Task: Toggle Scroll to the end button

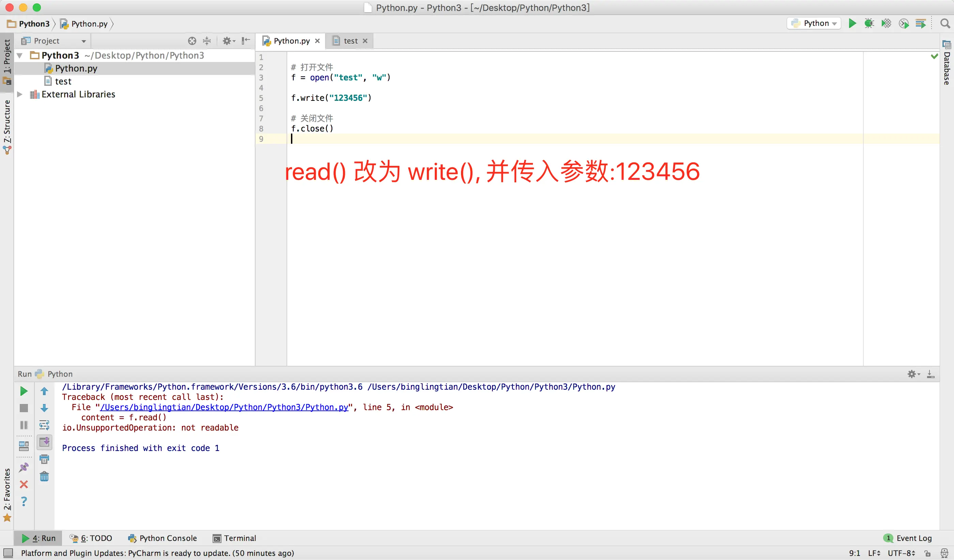Action: (44, 442)
